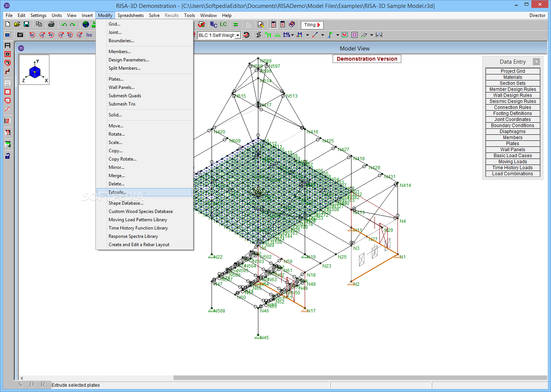
Task: Open the Solve menu
Action: tap(154, 15)
